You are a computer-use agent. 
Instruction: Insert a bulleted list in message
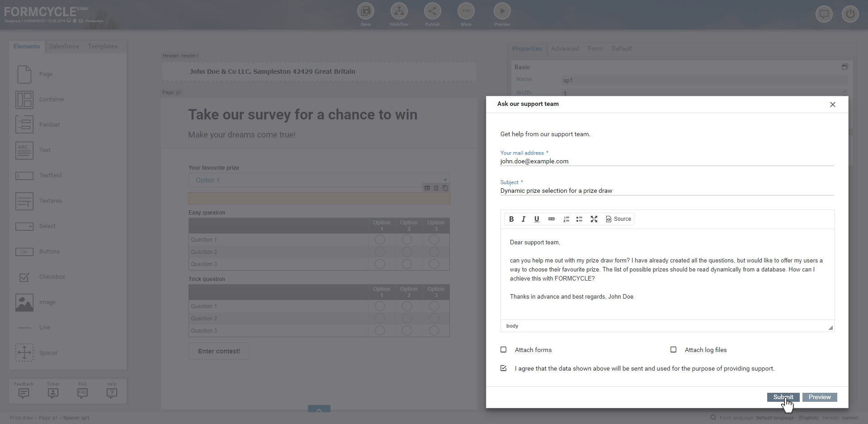click(x=579, y=219)
